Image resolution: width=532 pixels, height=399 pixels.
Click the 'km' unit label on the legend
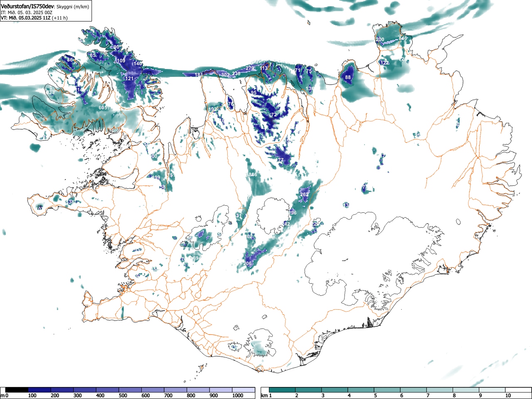(x=265, y=395)
